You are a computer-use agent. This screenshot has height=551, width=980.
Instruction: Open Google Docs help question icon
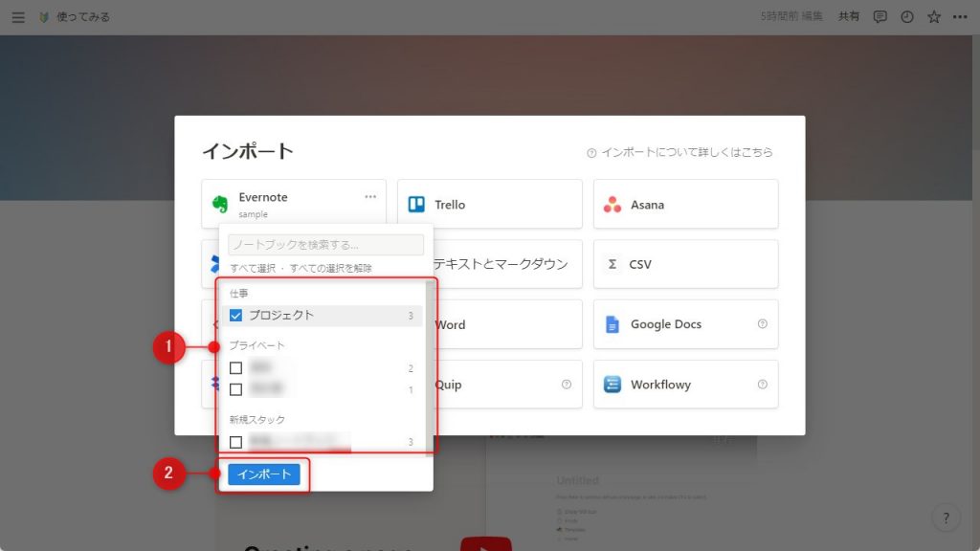click(763, 323)
